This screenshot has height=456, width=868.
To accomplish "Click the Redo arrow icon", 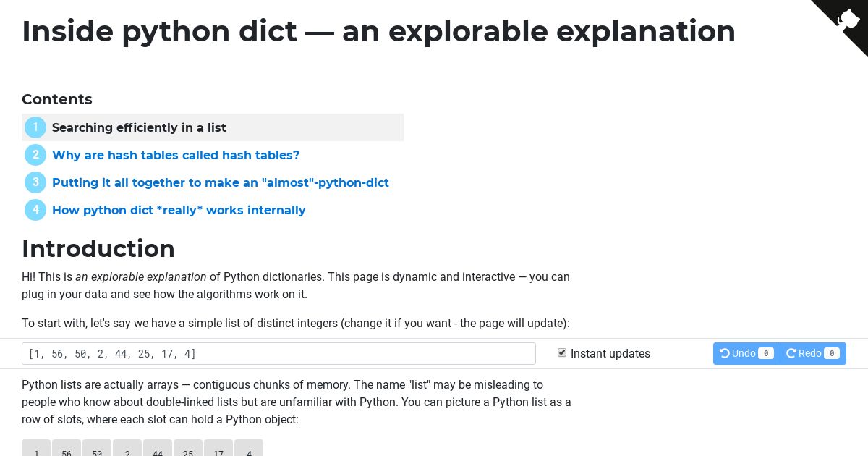I will pyautogui.click(x=791, y=353).
